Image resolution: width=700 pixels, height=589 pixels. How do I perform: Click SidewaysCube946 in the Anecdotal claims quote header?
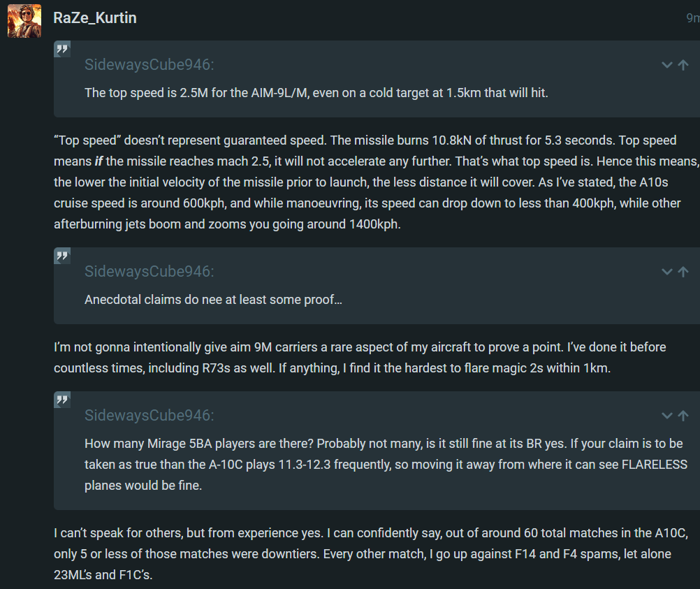(x=149, y=271)
